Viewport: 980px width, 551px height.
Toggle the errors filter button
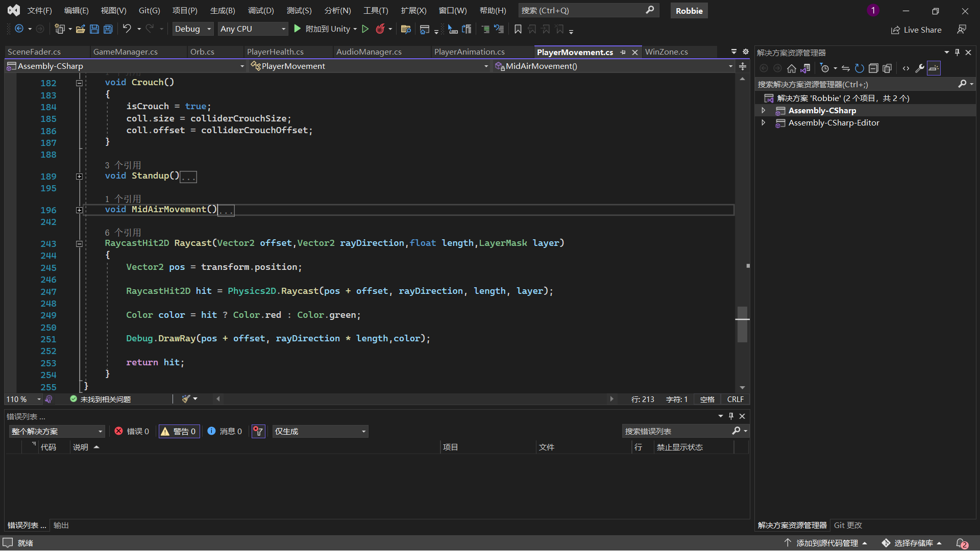tap(132, 432)
